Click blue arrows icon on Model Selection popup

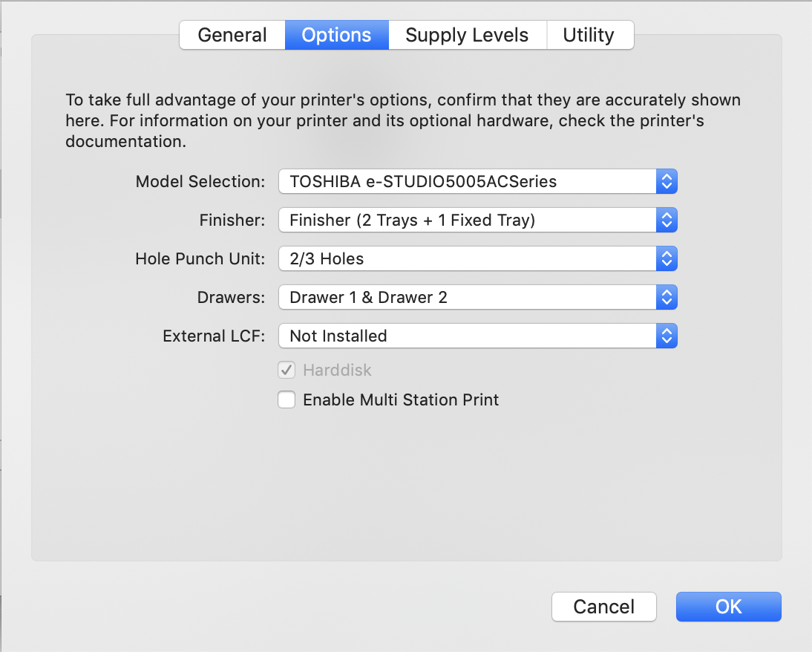[x=667, y=181]
